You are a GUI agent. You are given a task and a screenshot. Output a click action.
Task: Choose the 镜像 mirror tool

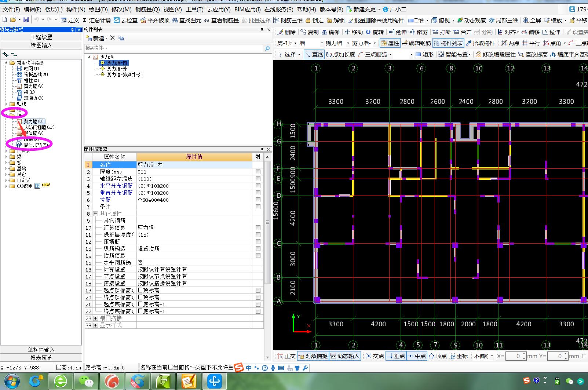(330, 32)
